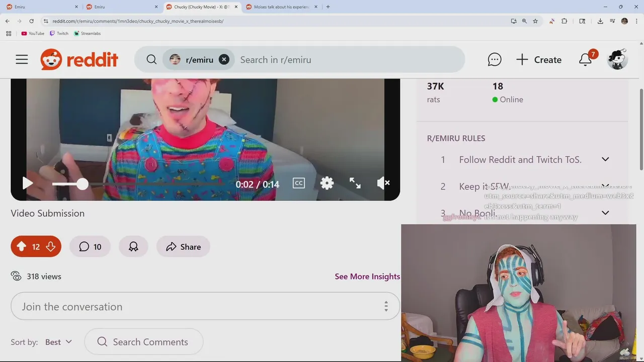644x362 pixels.
Task: Remove the r/emiru search filter
Action: point(224,60)
